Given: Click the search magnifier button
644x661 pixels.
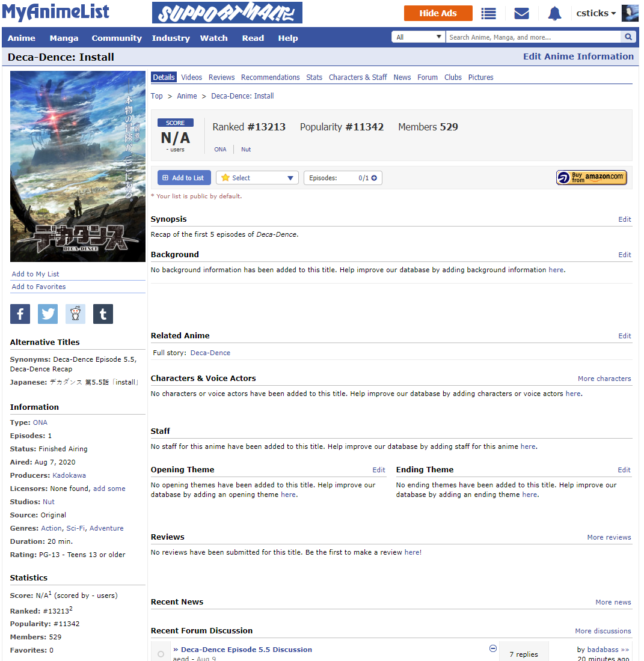Looking at the screenshot, I should 628,37.
